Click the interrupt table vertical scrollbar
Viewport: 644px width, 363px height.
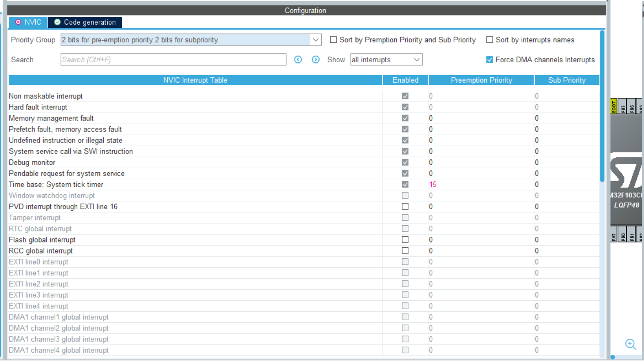(602, 106)
